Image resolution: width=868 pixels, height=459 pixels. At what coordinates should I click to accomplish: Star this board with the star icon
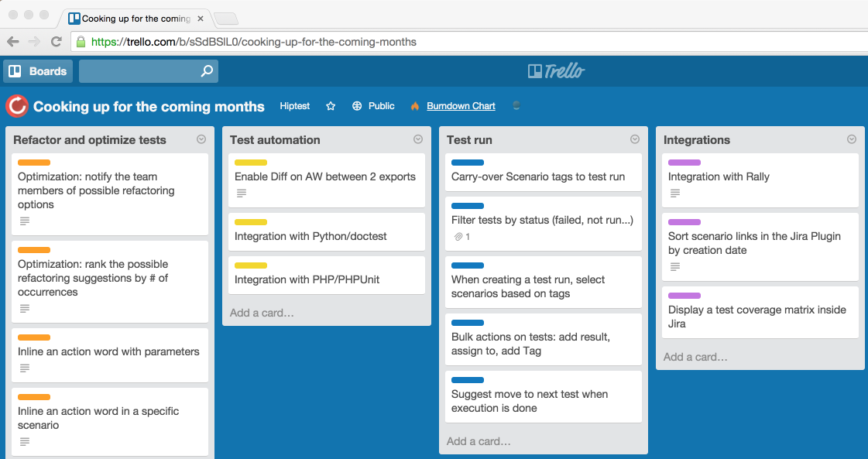tap(331, 106)
